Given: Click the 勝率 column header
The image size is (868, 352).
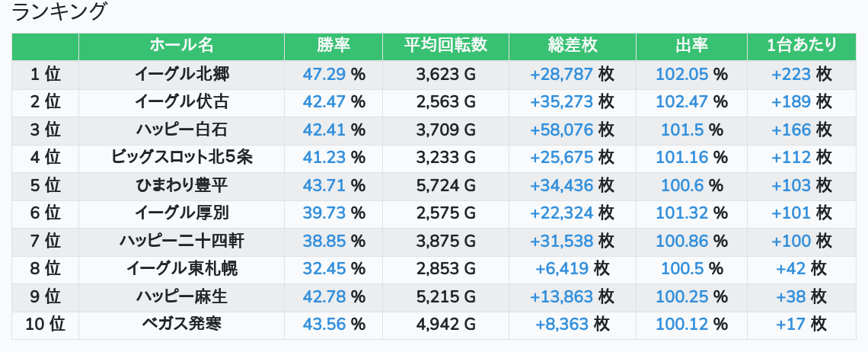Looking at the screenshot, I should pyautogui.click(x=333, y=46).
